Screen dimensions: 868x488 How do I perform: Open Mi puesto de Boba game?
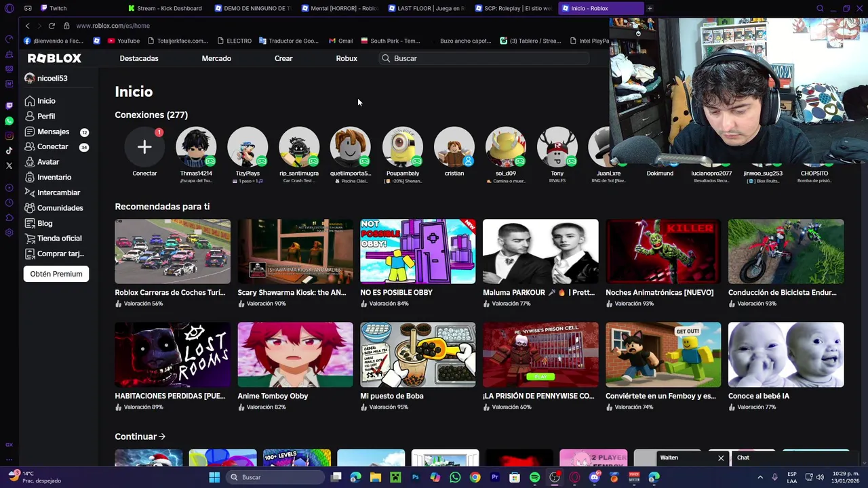pyautogui.click(x=418, y=355)
